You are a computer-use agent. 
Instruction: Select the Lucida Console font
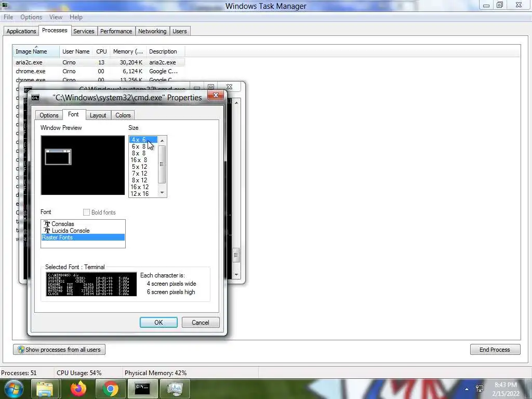[x=83, y=231]
